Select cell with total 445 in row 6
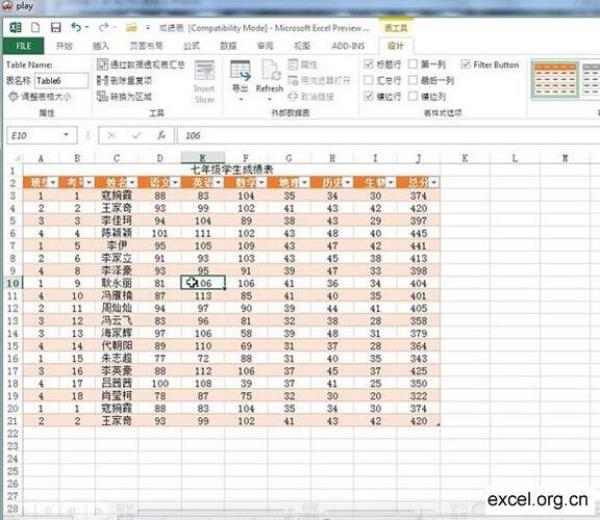 [x=419, y=233]
